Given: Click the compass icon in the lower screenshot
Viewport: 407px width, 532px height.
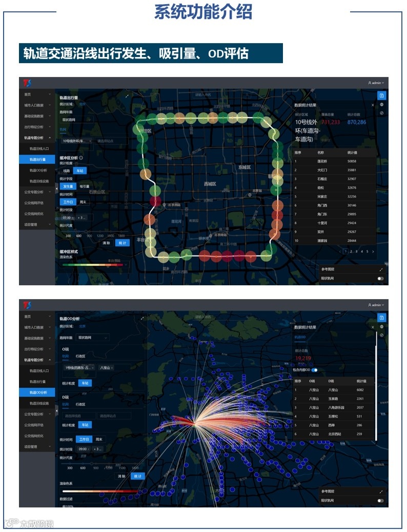Looking at the screenshot, I should coord(382,335).
